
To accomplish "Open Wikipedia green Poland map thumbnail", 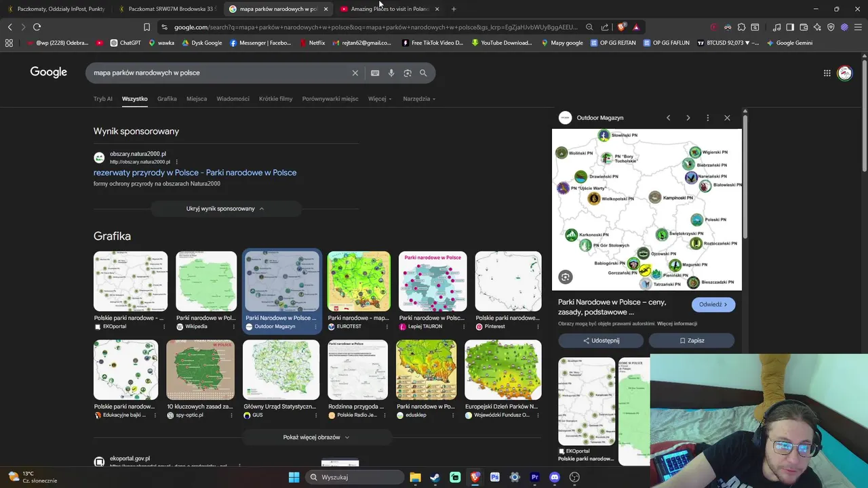I will tap(206, 281).
